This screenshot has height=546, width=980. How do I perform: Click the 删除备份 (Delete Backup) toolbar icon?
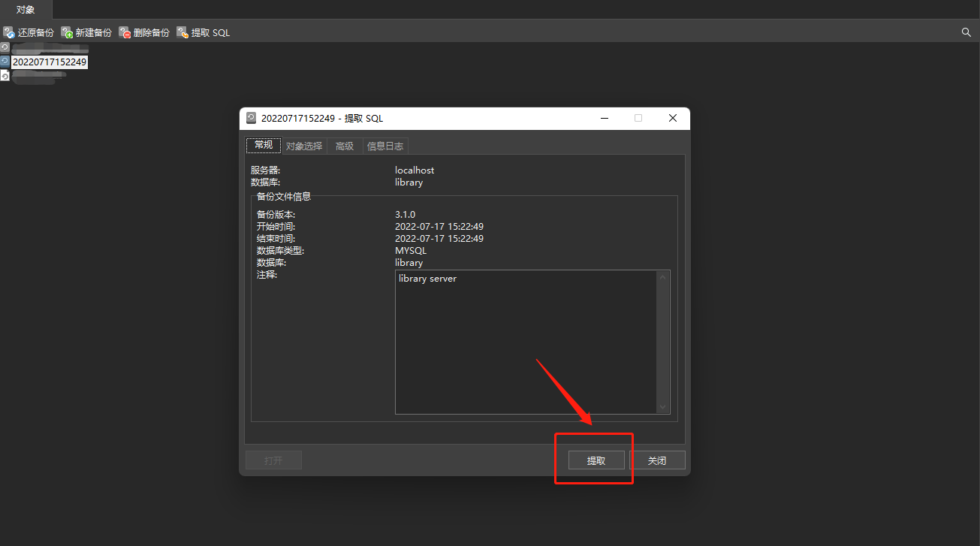125,32
